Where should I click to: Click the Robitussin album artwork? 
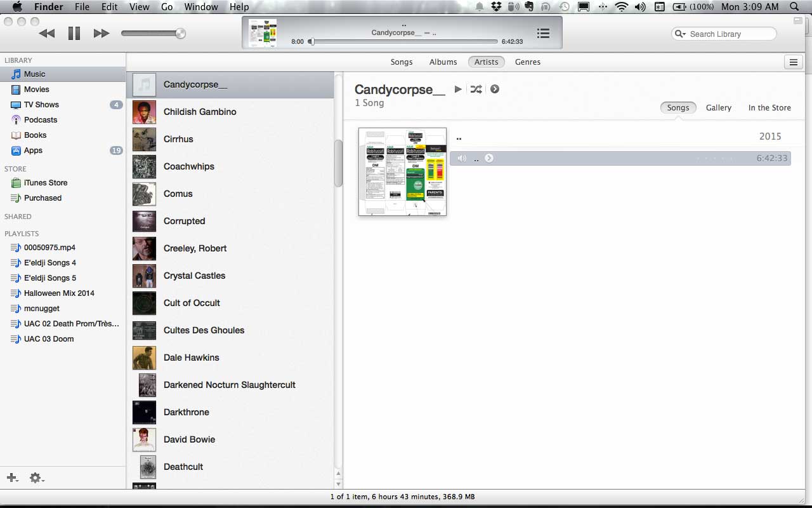tap(402, 172)
